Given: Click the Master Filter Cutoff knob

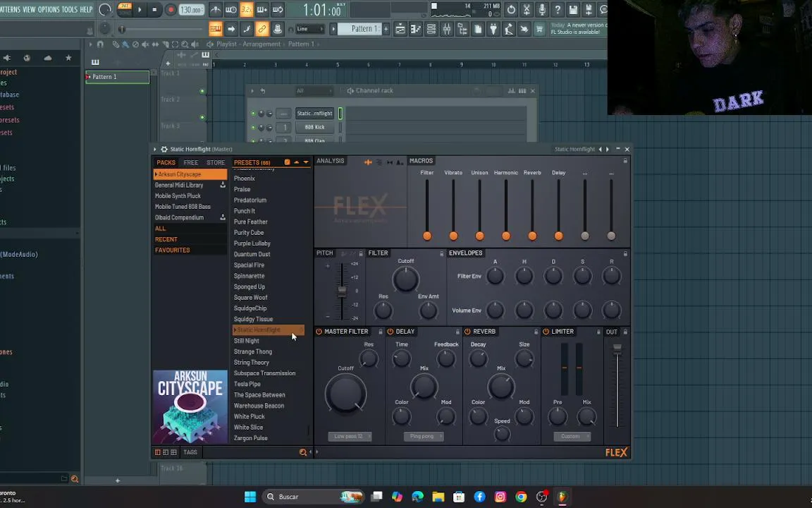Looking at the screenshot, I should [x=345, y=394].
